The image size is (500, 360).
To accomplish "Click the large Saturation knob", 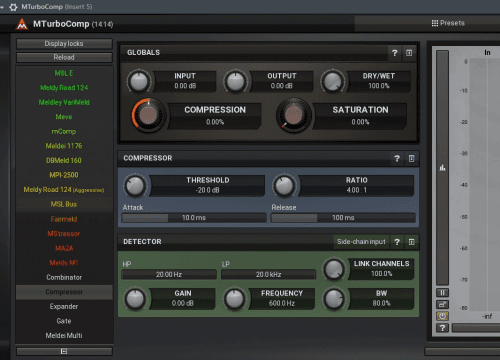I will coord(294,115).
